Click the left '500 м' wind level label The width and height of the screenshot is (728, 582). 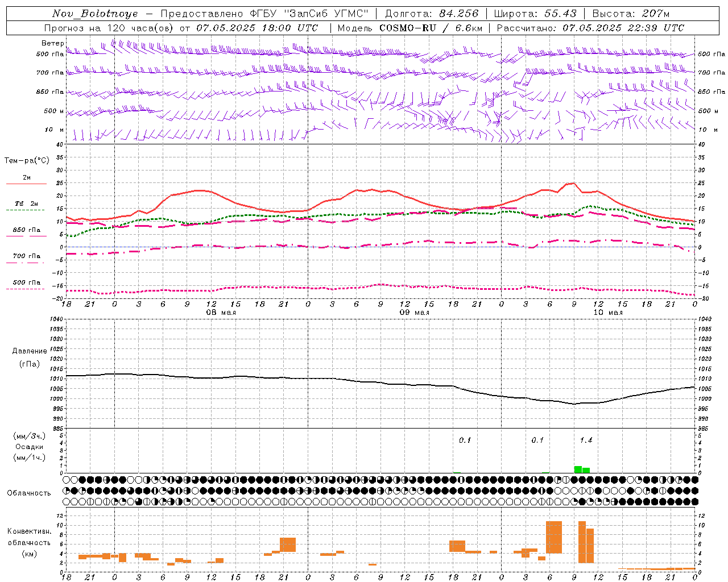[54, 111]
